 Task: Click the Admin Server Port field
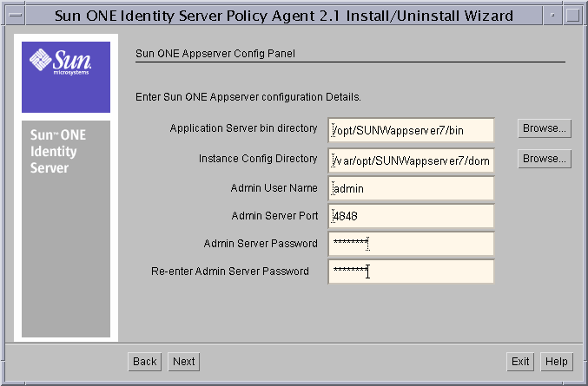[x=411, y=216]
